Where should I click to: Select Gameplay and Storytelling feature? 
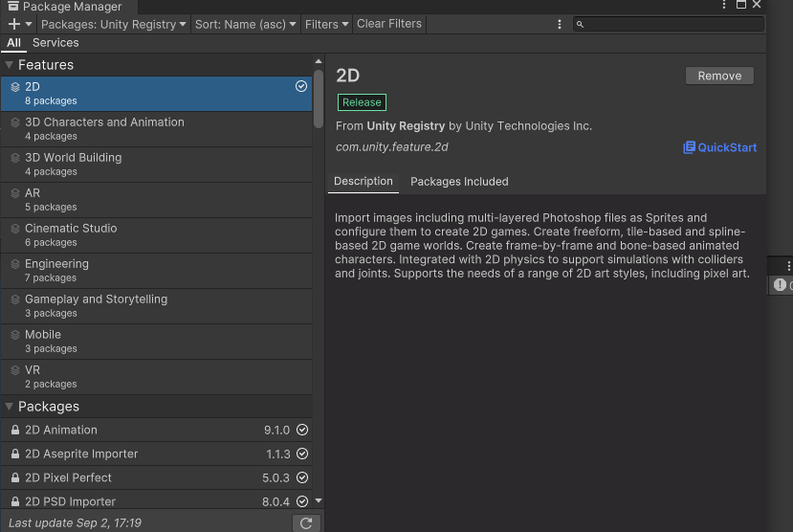point(156,306)
